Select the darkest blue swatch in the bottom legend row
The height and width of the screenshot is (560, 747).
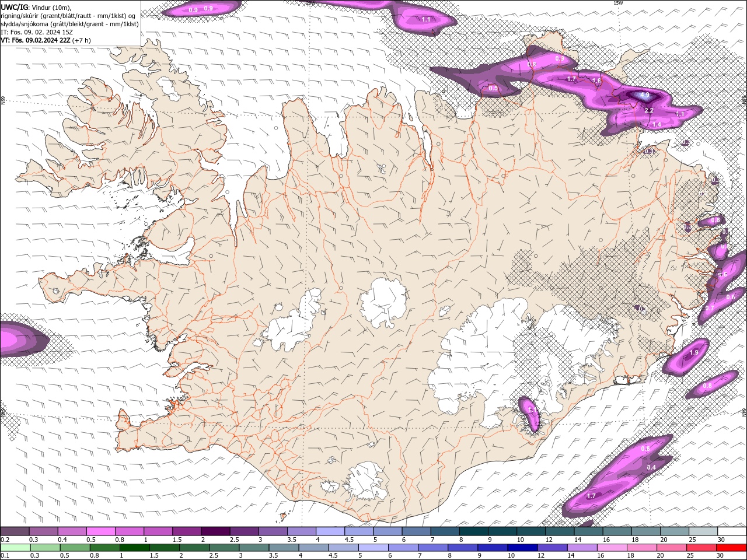tap(522, 548)
